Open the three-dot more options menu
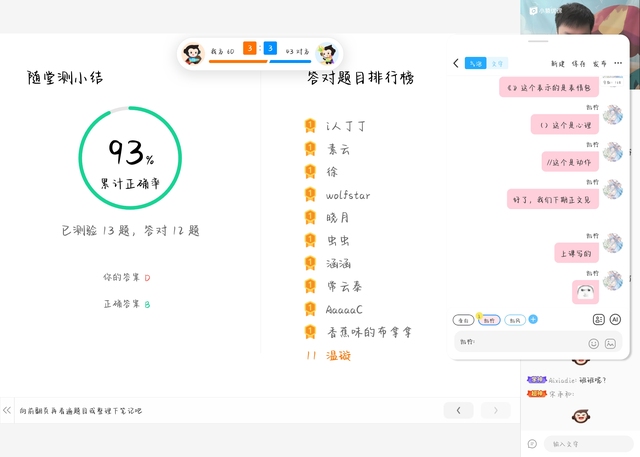This screenshot has width=640, height=457. pos(618,63)
